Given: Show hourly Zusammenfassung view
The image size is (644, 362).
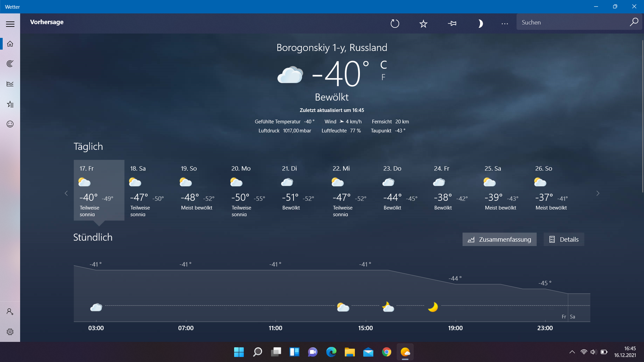Looking at the screenshot, I should 499,239.
